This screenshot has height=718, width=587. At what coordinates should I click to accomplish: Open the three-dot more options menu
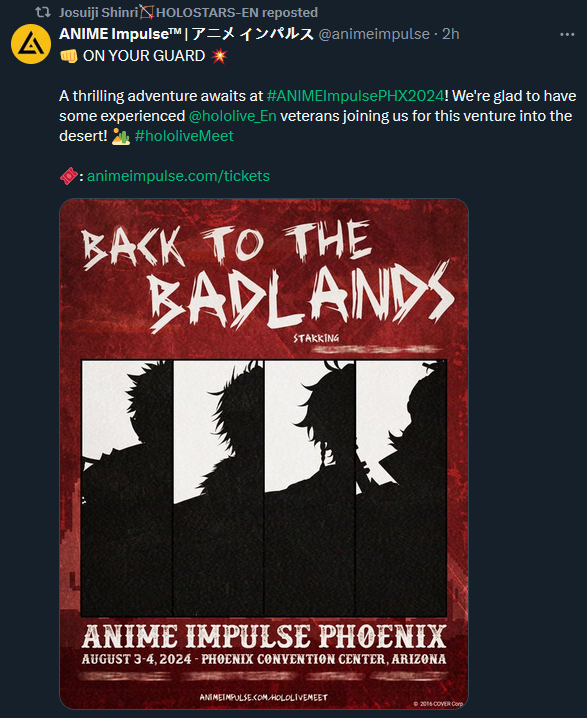[x=567, y=34]
